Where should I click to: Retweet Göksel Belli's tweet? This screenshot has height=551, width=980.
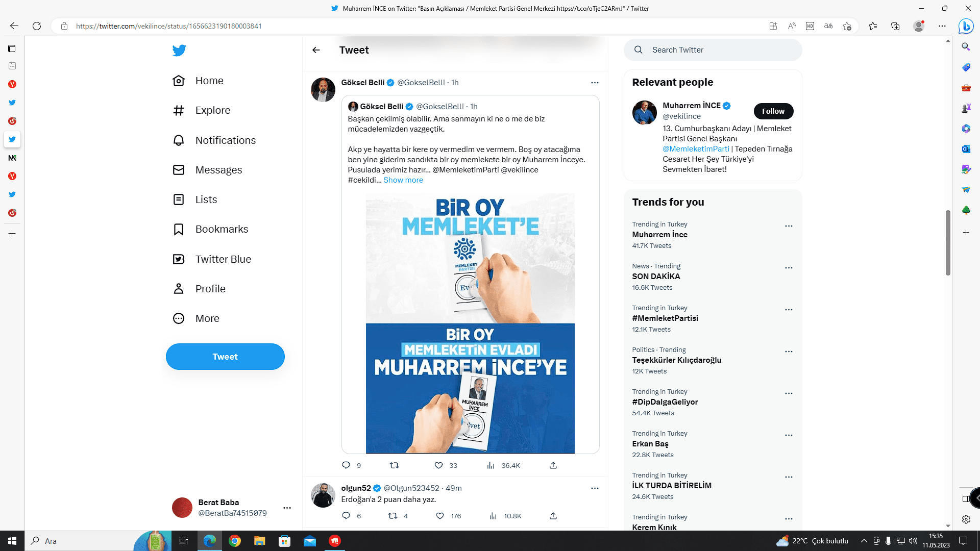(x=394, y=465)
